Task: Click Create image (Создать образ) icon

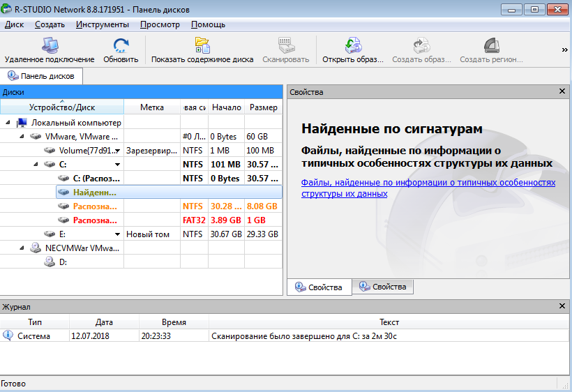Action: pos(421,45)
